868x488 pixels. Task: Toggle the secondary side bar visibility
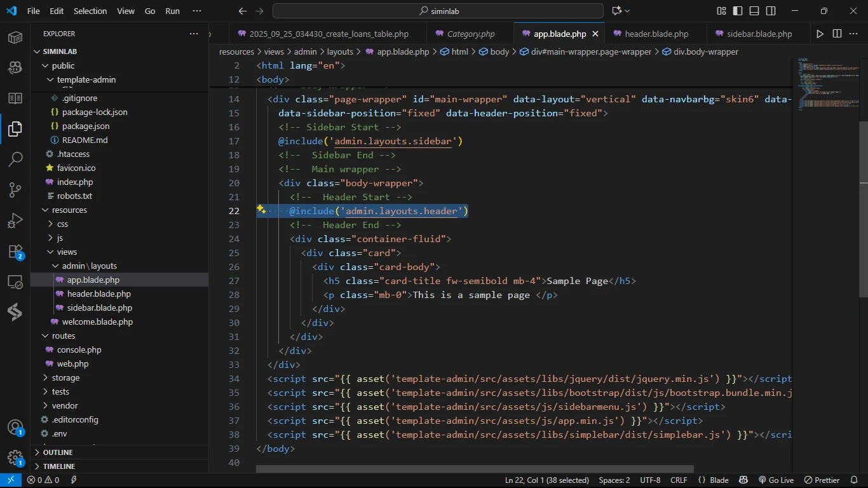click(771, 11)
